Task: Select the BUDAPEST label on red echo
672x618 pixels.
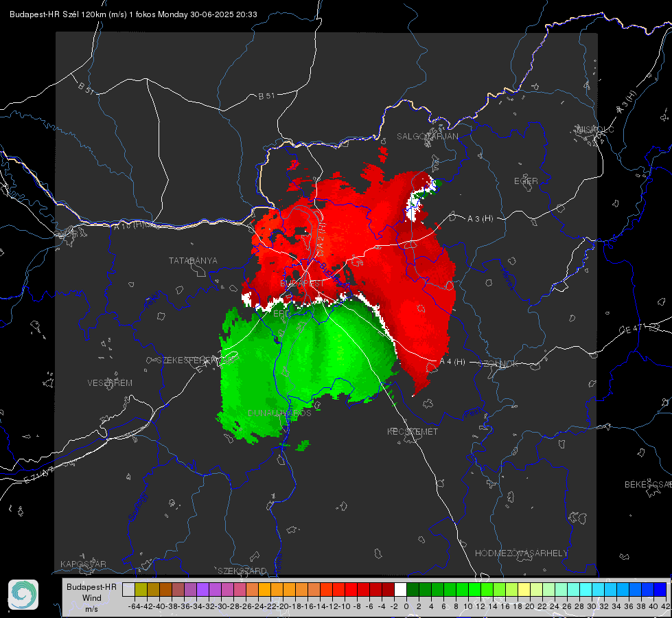Action: point(302,283)
